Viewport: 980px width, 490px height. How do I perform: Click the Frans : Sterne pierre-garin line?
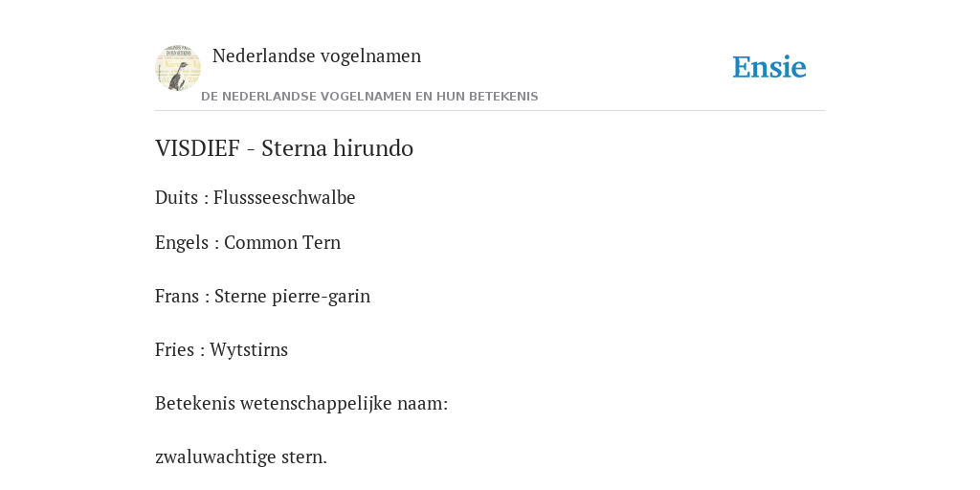[262, 296]
